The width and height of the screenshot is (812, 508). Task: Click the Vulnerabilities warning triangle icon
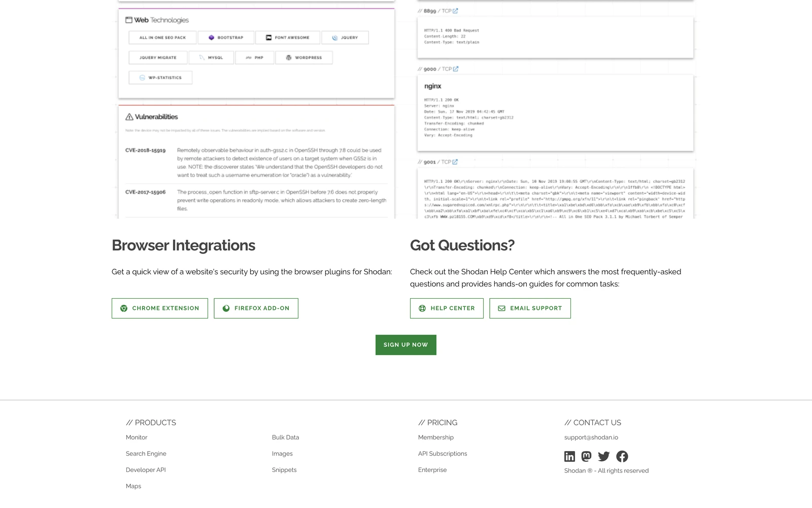pos(129,117)
